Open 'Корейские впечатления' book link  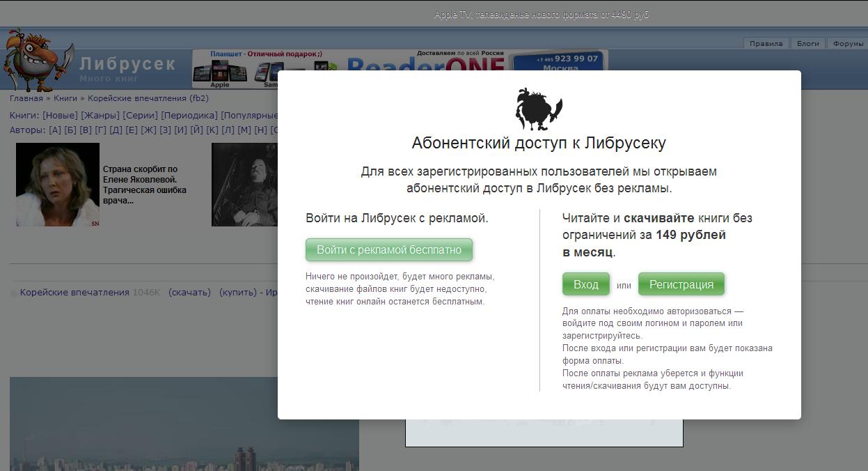(74, 293)
